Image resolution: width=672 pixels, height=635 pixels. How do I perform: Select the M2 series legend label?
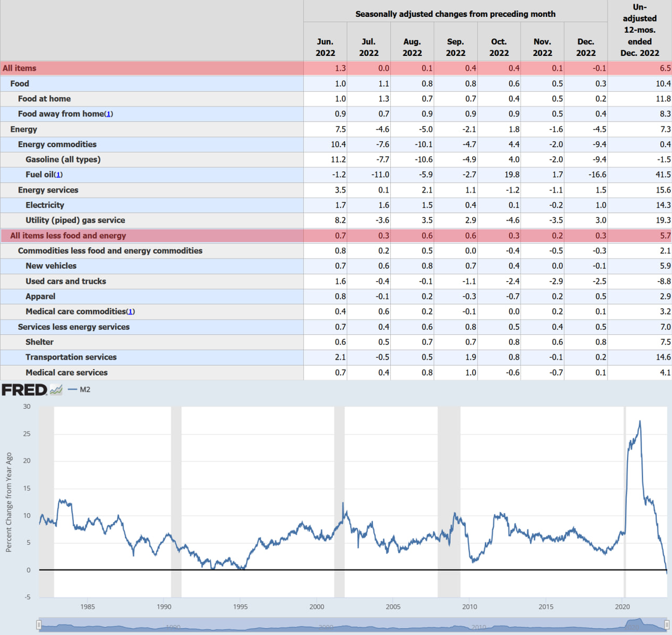[85, 390]
